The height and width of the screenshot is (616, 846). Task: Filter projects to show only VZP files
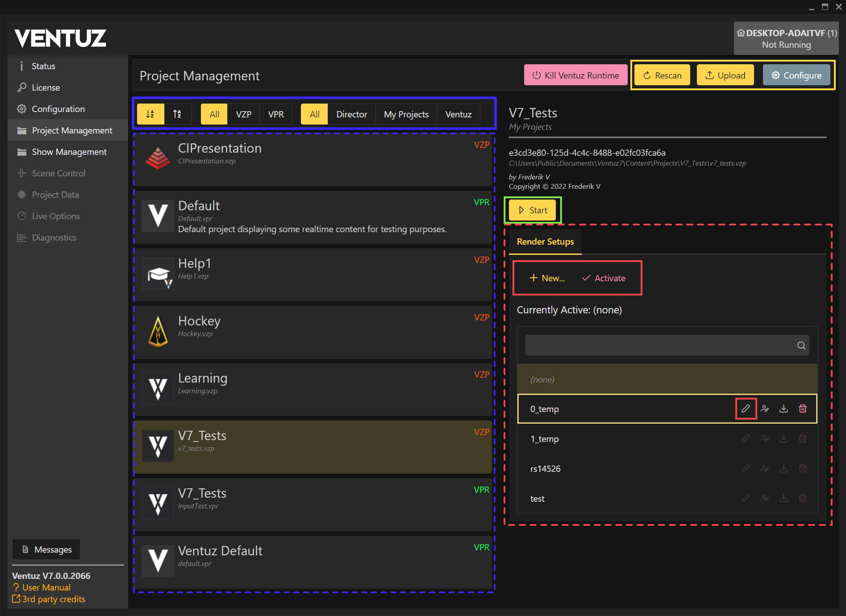(x=244, y=114)
